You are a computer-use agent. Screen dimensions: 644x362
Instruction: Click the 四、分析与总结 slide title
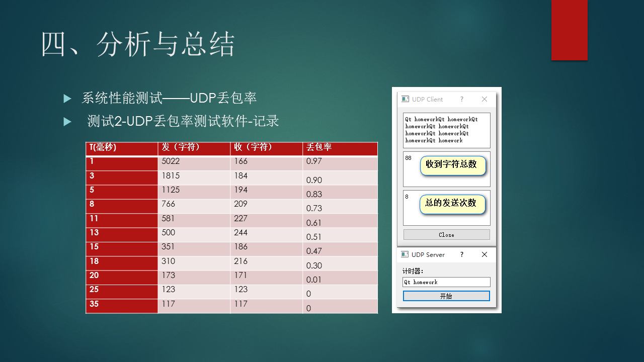pyautogui.click(x=138, y=44)
